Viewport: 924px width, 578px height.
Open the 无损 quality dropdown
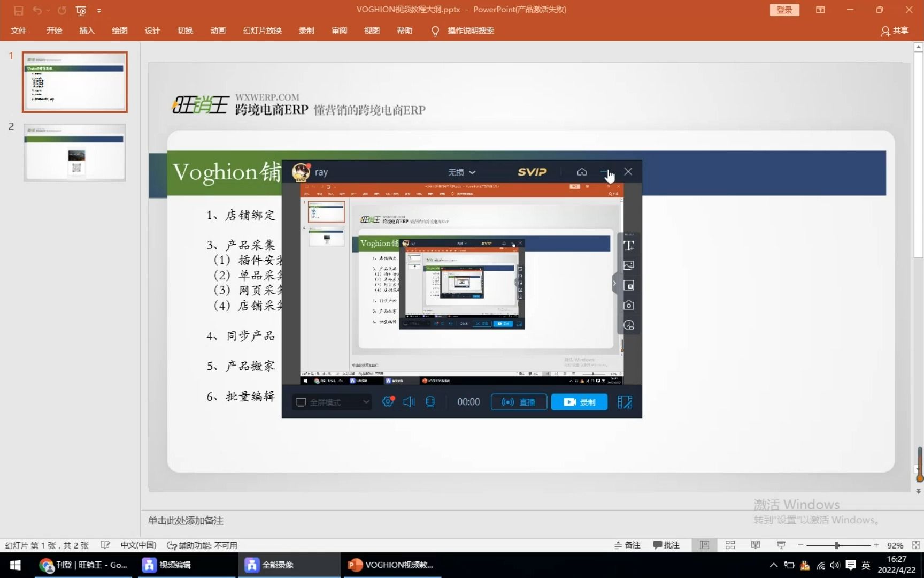(461, 172)
